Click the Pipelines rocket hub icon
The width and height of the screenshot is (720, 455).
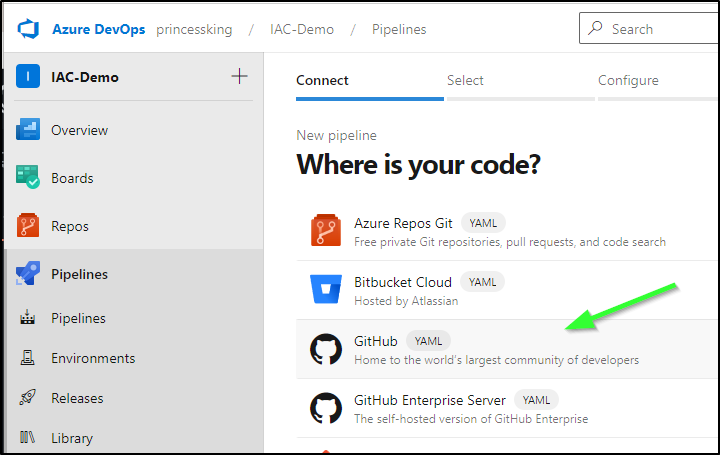click(28, 273)
